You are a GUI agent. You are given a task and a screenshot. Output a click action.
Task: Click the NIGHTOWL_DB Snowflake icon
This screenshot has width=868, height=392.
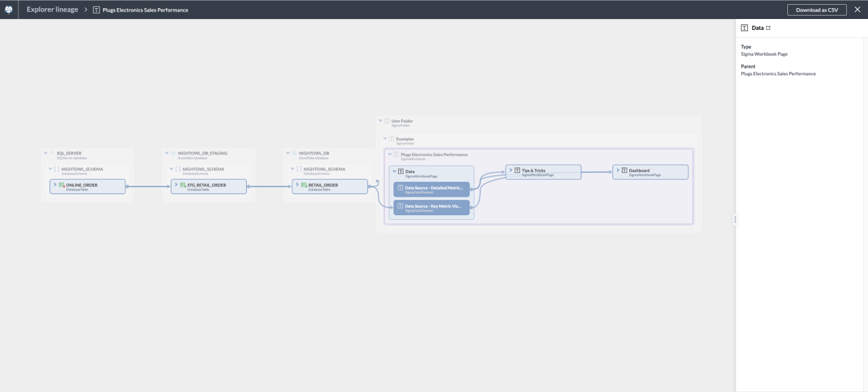pyautogui.click(x=295, y=153)
